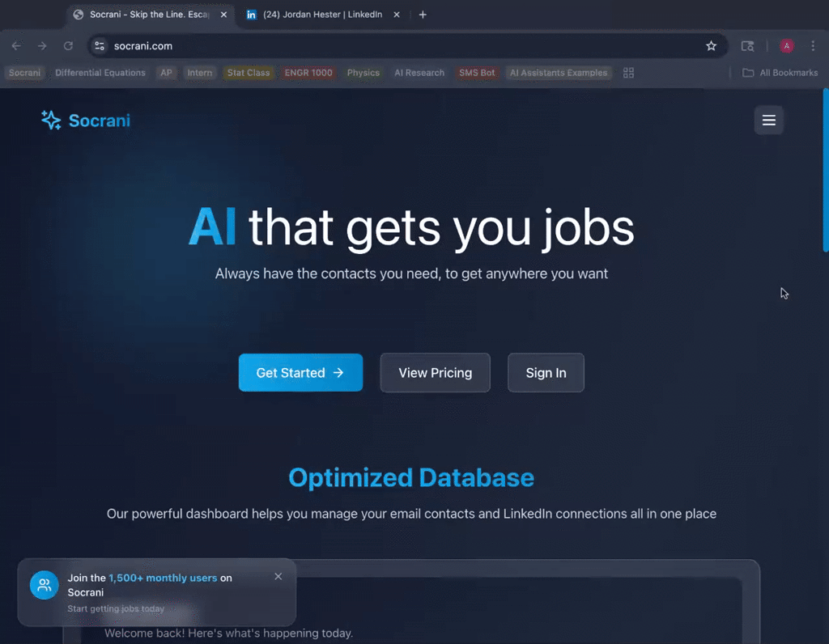The width and height of the screenshot is (829, 644).
Task: Open a new browser tab
Action: click(x=423, y=15)
